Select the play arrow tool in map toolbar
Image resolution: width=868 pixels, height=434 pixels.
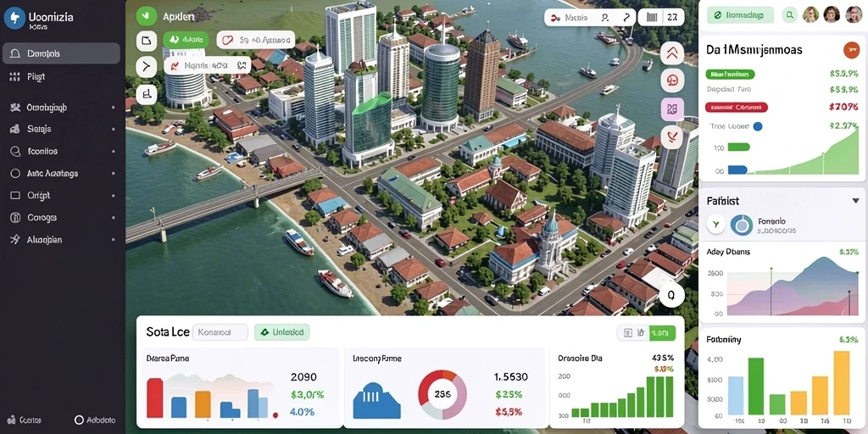click(146, 67)
